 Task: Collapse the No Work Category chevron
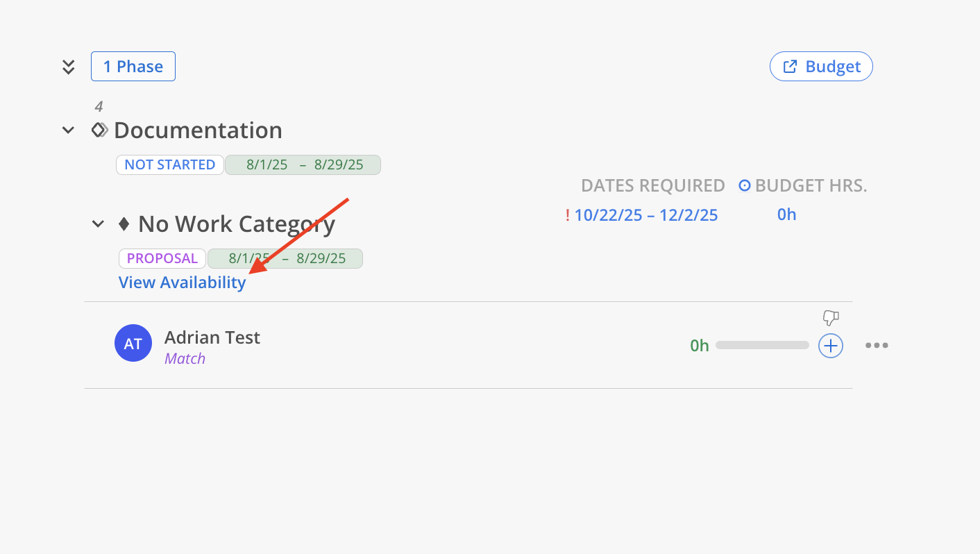[99, 224]
